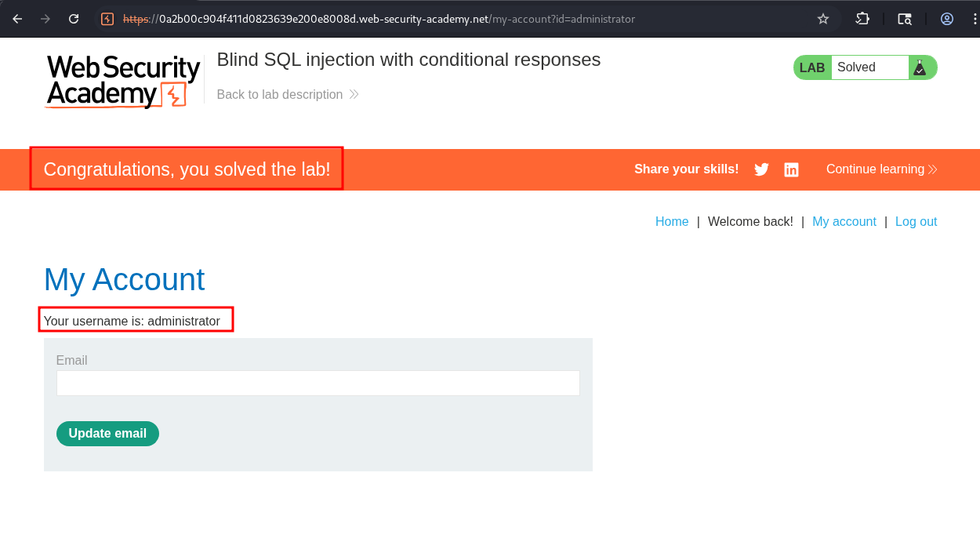Log out of the account
This screenshot has width=980, height=549.
click(x=916, y=222)
